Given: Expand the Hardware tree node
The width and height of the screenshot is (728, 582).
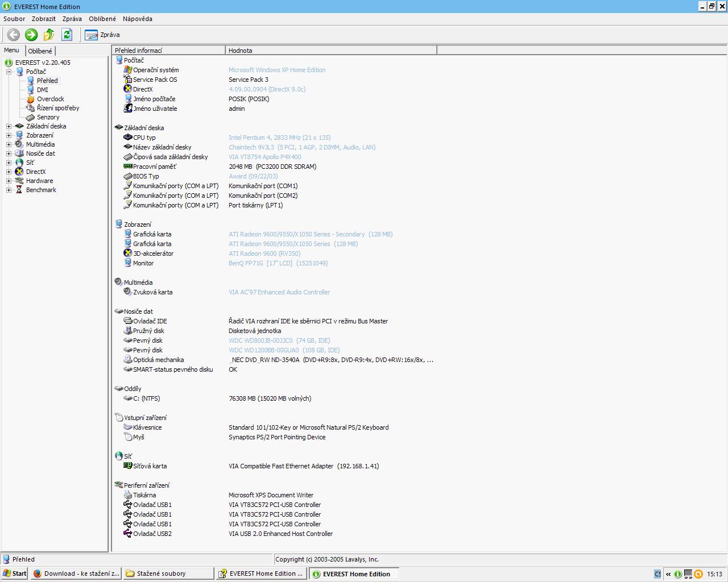Looking at the screenshot, I should (9, 181).
